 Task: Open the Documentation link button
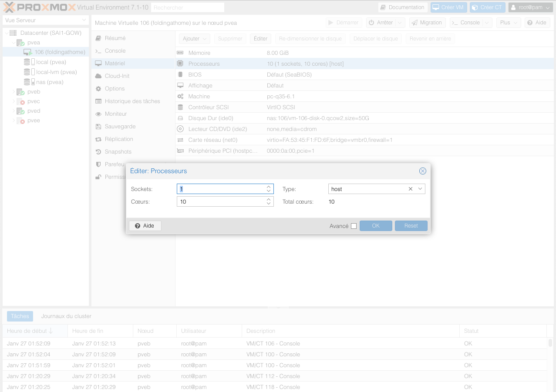402,7
